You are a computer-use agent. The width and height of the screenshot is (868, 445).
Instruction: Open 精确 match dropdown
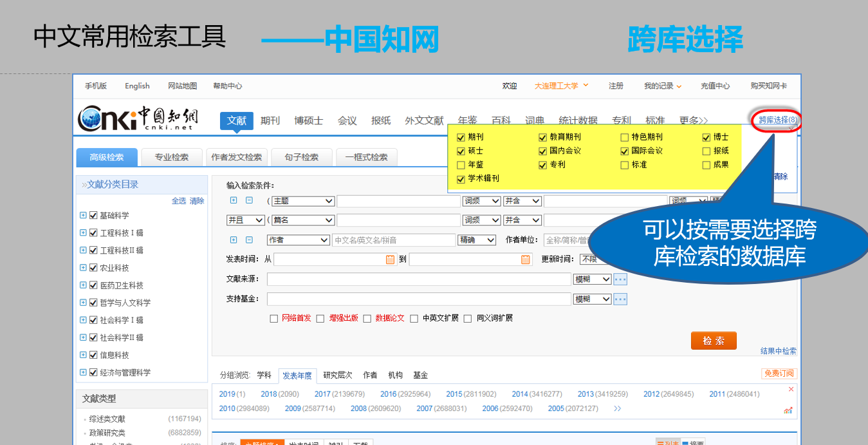pos(477,240)
